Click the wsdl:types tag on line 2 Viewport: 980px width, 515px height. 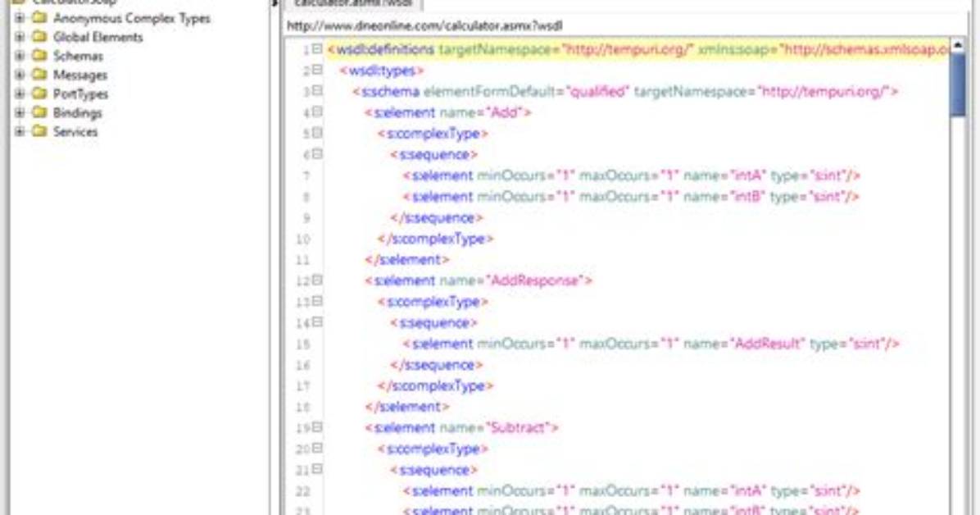pos(382,71)
